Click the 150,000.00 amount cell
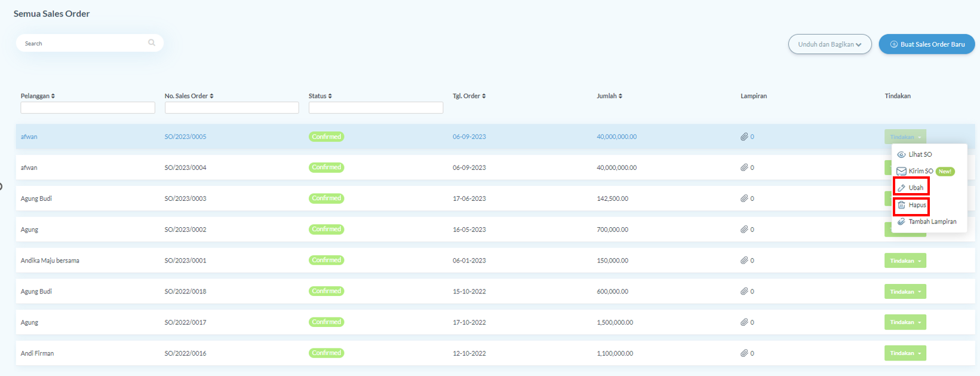 tap(612, 261)
